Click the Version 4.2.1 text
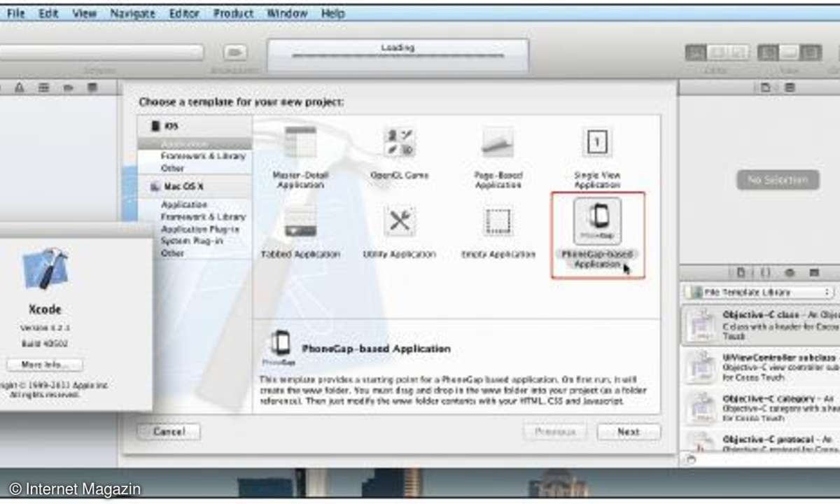Image resolution: width=840 pixels, height=504 pixels. pyautogui.click(x=45, y=328)
